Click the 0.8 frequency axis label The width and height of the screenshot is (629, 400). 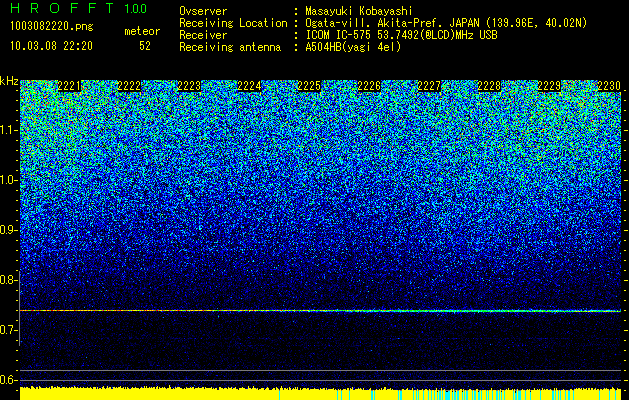point(8,280)
